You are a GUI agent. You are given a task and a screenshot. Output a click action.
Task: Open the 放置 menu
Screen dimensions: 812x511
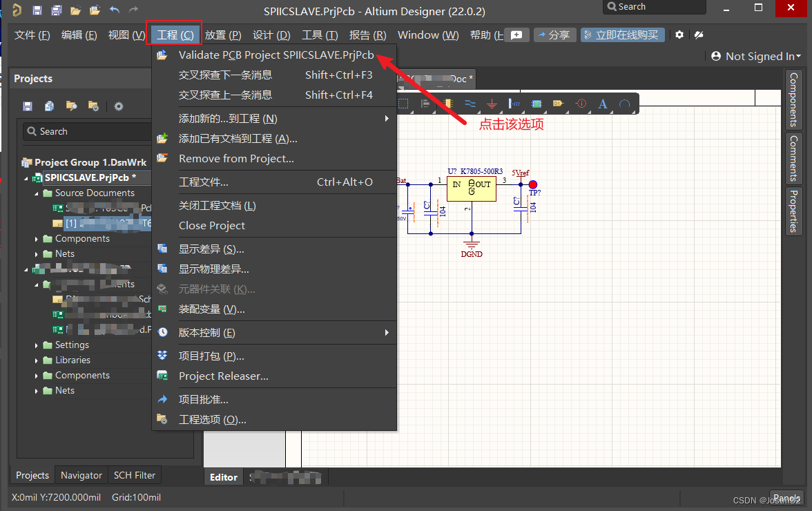[x=222, y=35]
